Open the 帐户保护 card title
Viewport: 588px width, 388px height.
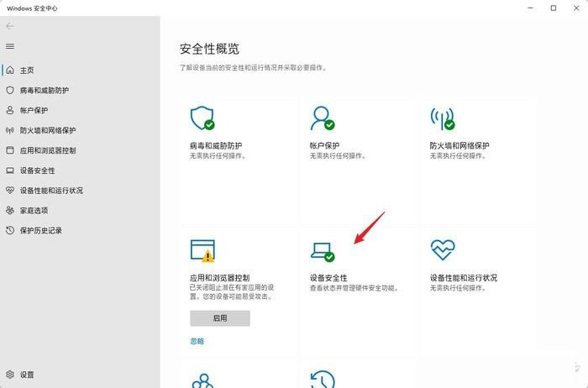tap(325, 145)
